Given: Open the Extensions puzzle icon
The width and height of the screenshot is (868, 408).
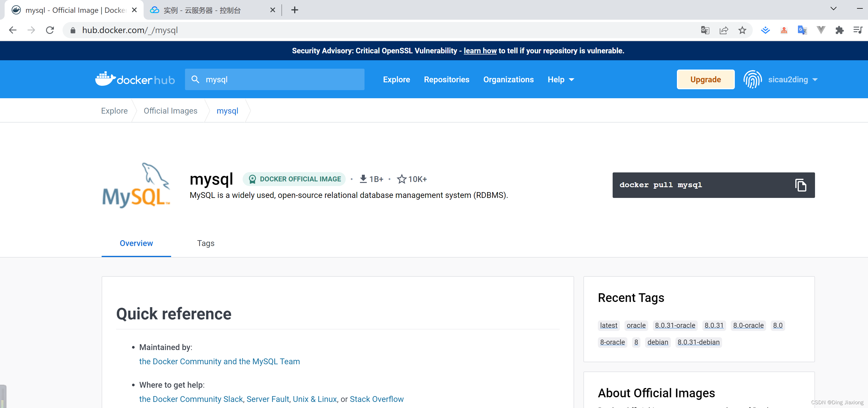Looking at the screenshot, I should pyautogui.click(x=839, y=30).
